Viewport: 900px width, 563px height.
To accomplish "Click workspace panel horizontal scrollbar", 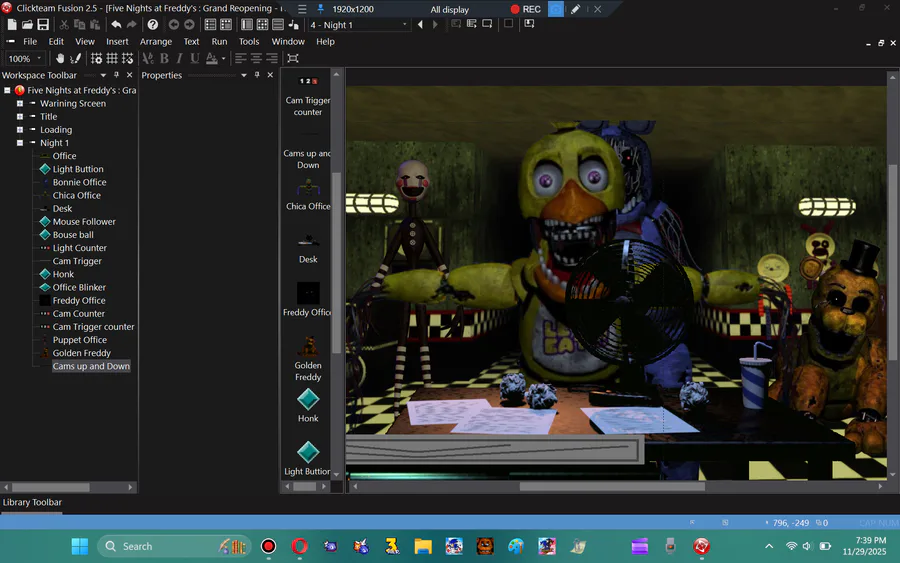I will (x=51, y=487).
